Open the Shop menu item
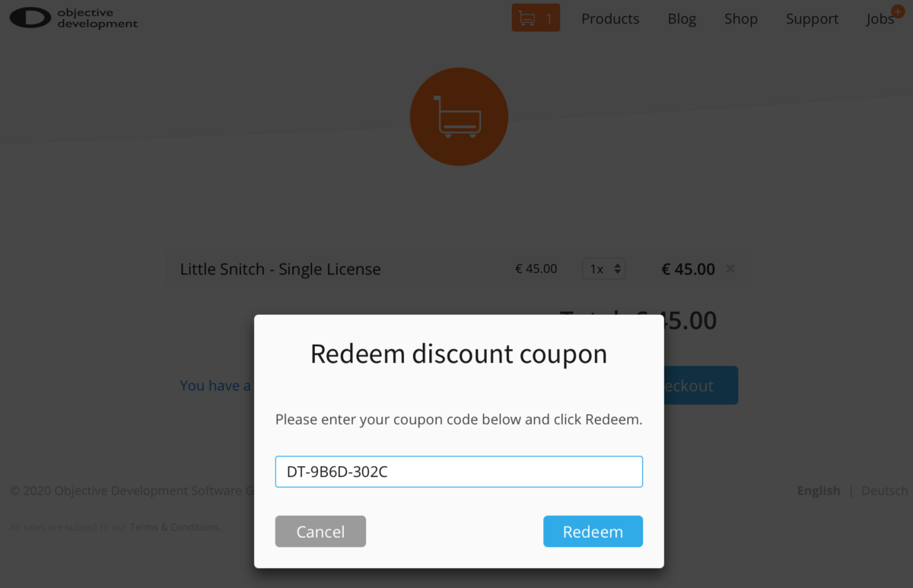Image resolution: width=913 pixels, height=588 pixels. pos(740,19)
